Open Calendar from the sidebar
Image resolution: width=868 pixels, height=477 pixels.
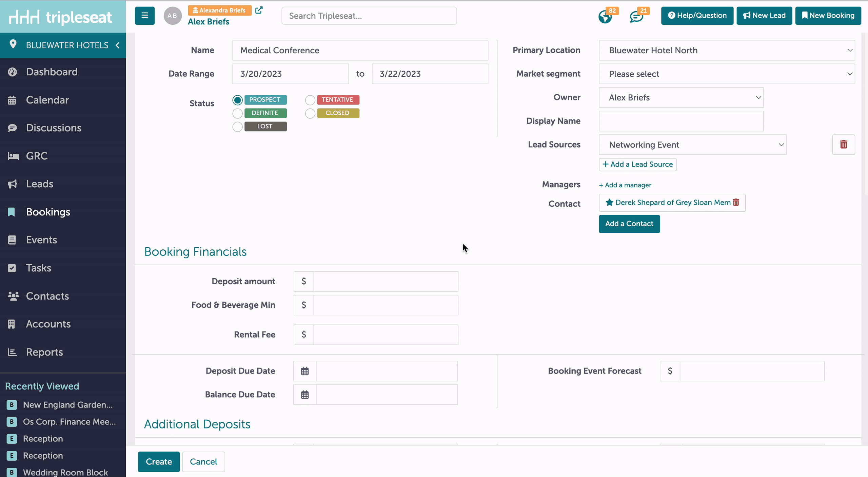tap(47, 100)
